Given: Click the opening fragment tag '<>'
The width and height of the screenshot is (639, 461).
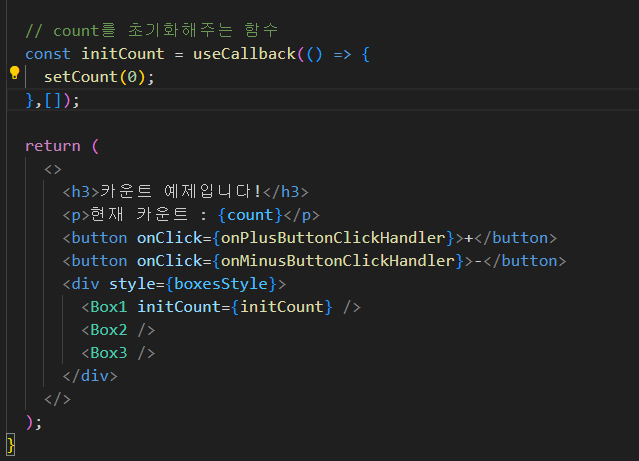Looking at the screenshot, I should [x=53, y=169].
